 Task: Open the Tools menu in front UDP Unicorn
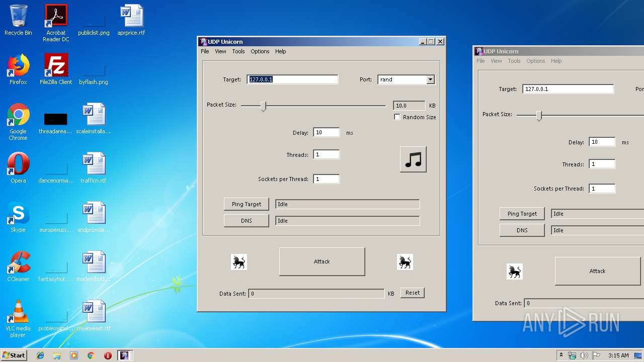point(238,51)
